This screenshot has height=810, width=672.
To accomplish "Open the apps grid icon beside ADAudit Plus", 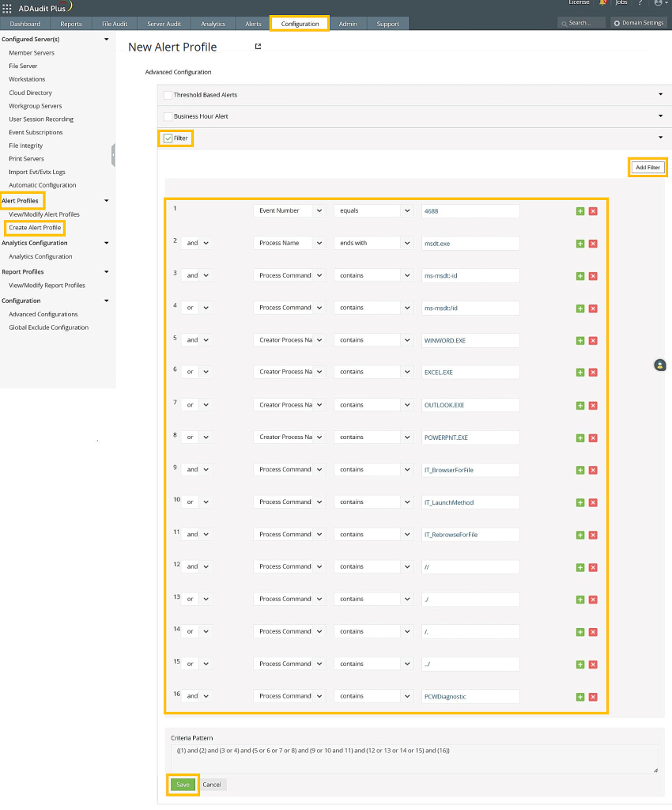I will coord(7,7).
